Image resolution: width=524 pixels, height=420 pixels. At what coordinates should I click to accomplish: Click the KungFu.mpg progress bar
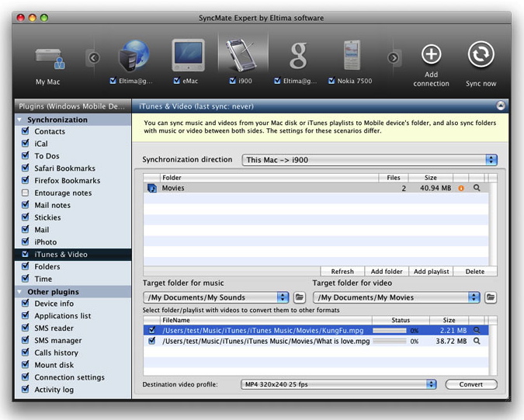pyautogui.click(x=390, y=331)
